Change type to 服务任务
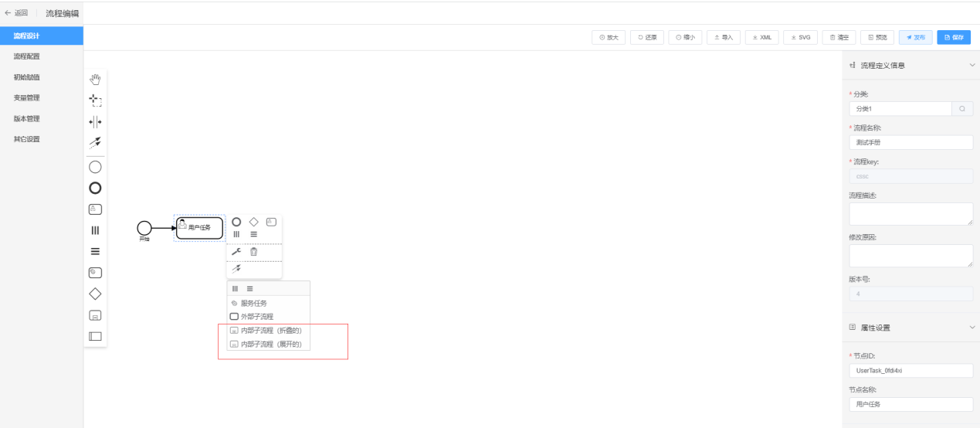The image size is (980, 428). [268, 304]
